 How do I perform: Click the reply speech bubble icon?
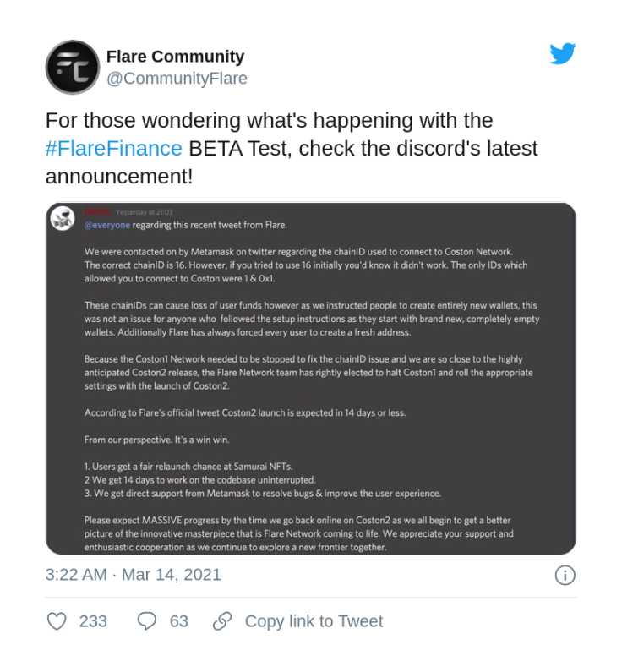click(147, 621)
